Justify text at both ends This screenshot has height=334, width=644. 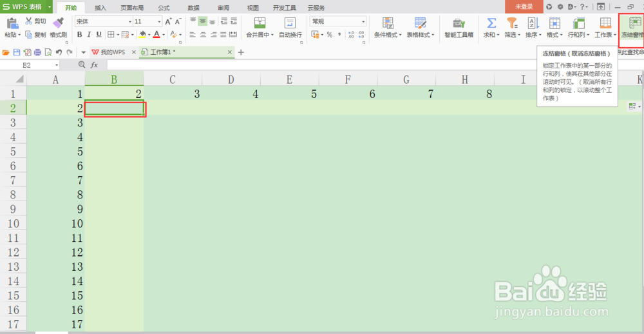point(223,35)
